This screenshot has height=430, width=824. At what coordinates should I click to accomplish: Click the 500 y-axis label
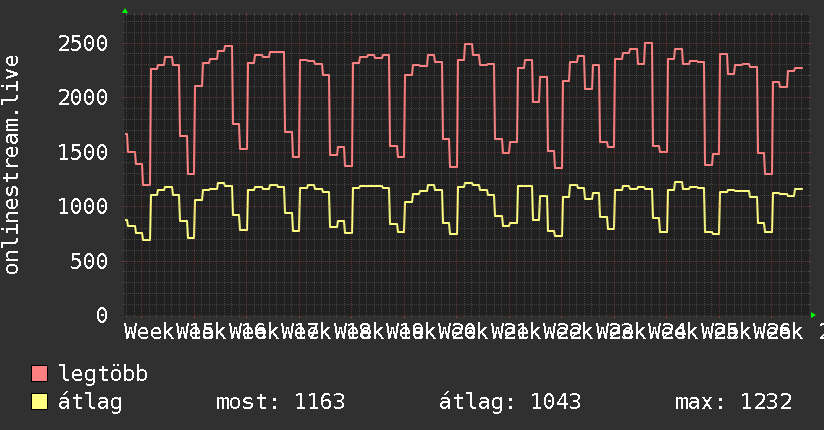pos(89,261)
